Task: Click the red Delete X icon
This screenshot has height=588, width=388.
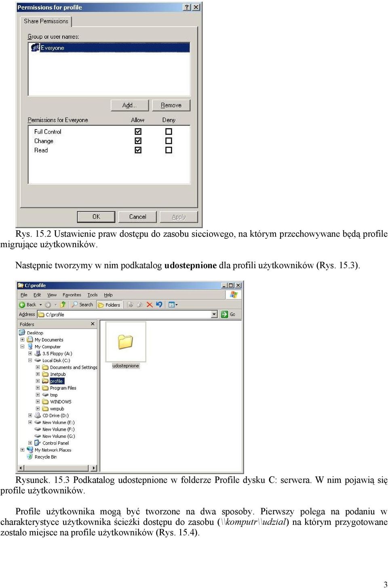Action: [x=150, y=305]
